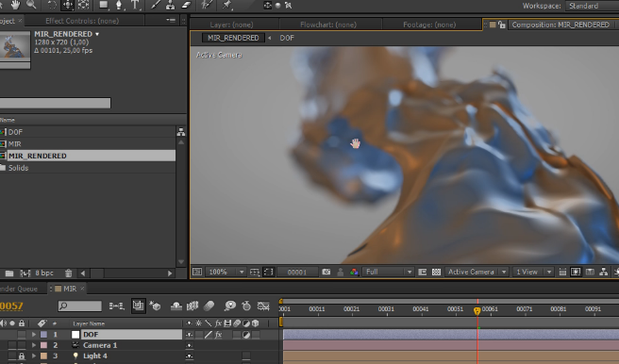This screenshot has width=619, height=364.
Task: Select the Roto Brush tool
Action: pos(207,5)
